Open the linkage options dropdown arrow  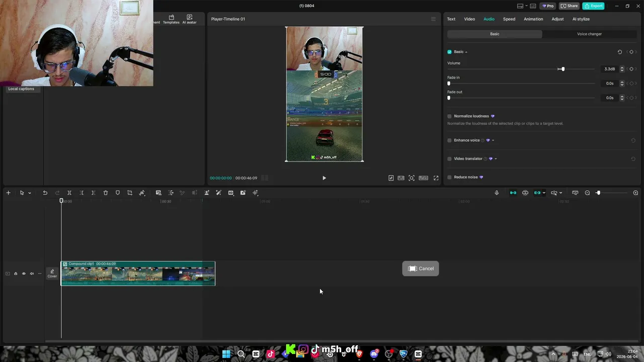(544, 193)
